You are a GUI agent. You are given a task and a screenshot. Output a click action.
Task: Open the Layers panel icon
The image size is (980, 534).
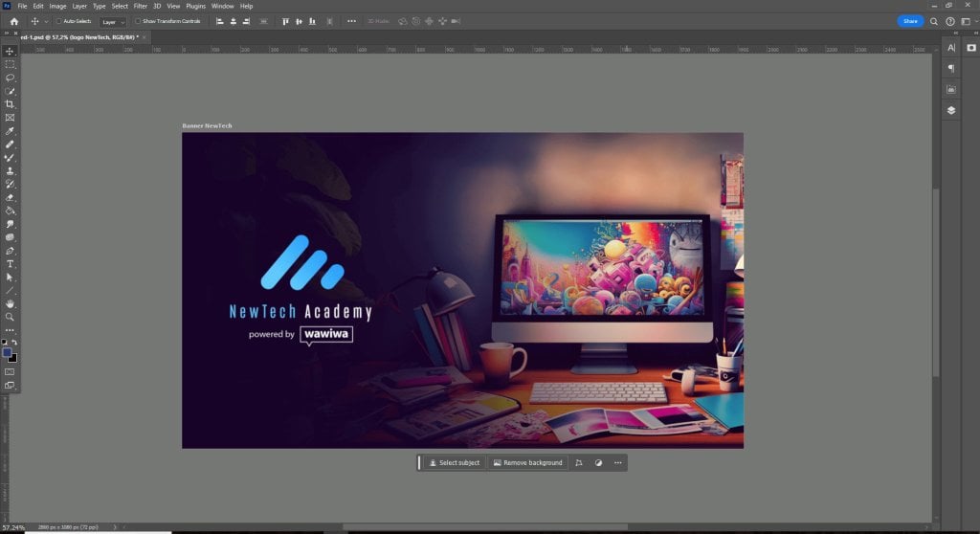(950, 110)
